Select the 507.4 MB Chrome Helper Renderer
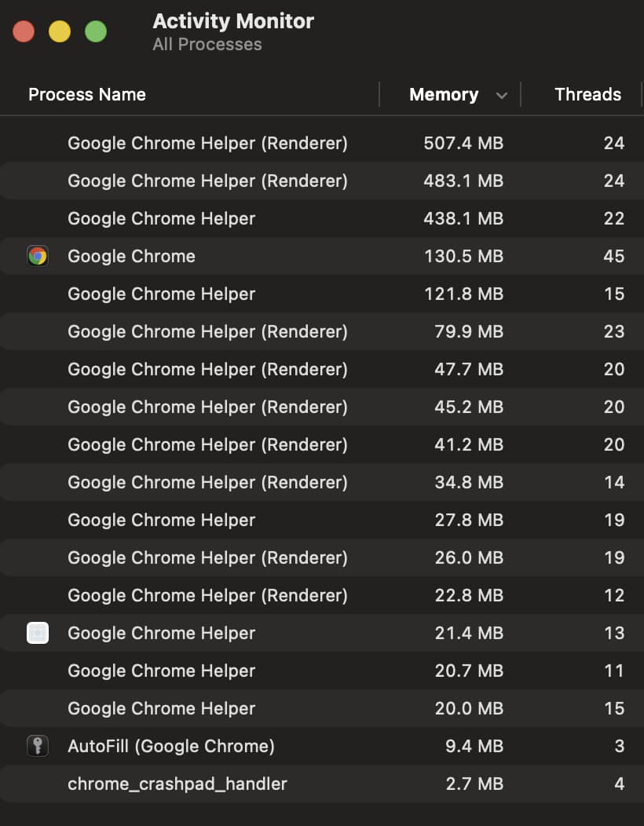Viewport: 644px width, 826px height. tap(236, 143)
